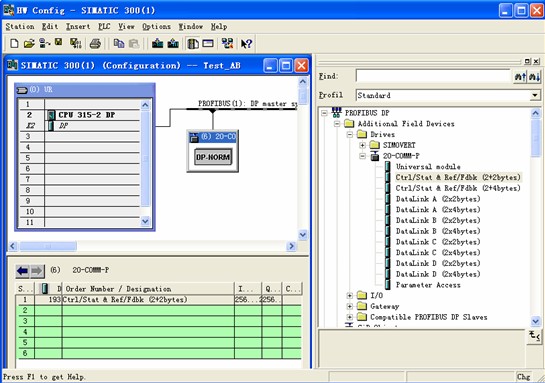Click the Open online station toolbar icon
545x383 pixels.
[x=44, y=43]
